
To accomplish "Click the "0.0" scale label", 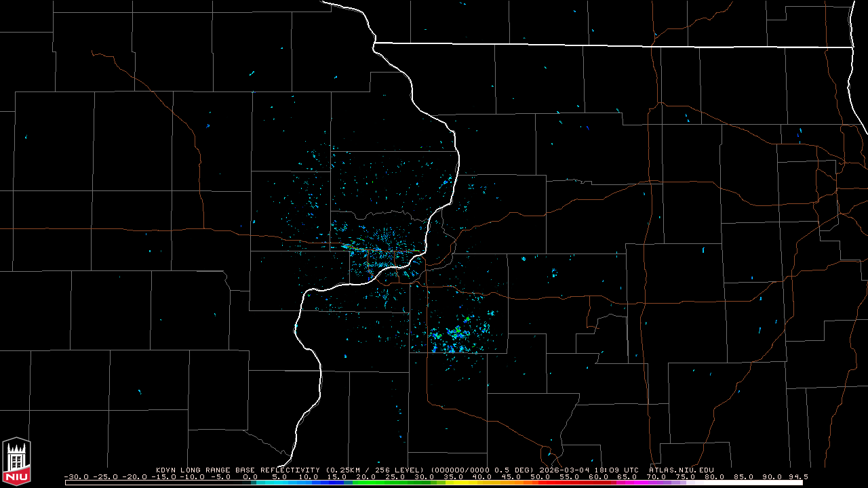I will click(x=251, y=476).
